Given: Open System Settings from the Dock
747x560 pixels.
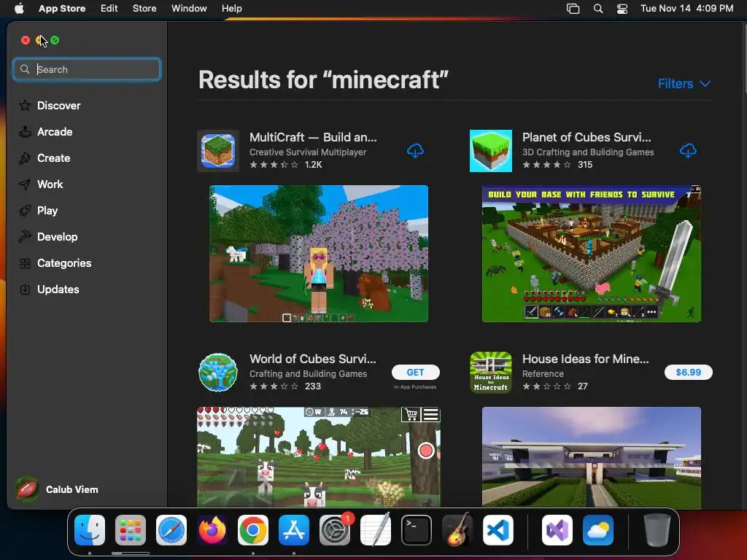Looking at the screenshot, I should point(335,530).
